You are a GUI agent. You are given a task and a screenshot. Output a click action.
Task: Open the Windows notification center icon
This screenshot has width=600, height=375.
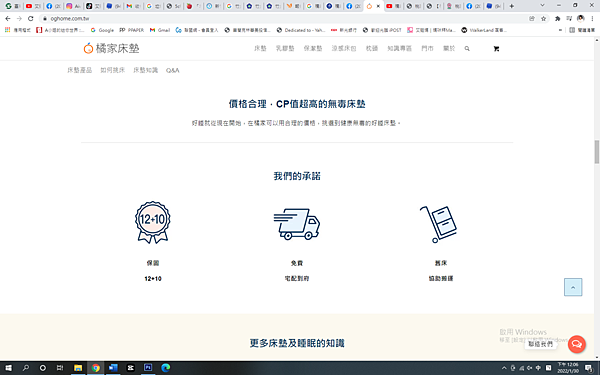tap(589, 368)
